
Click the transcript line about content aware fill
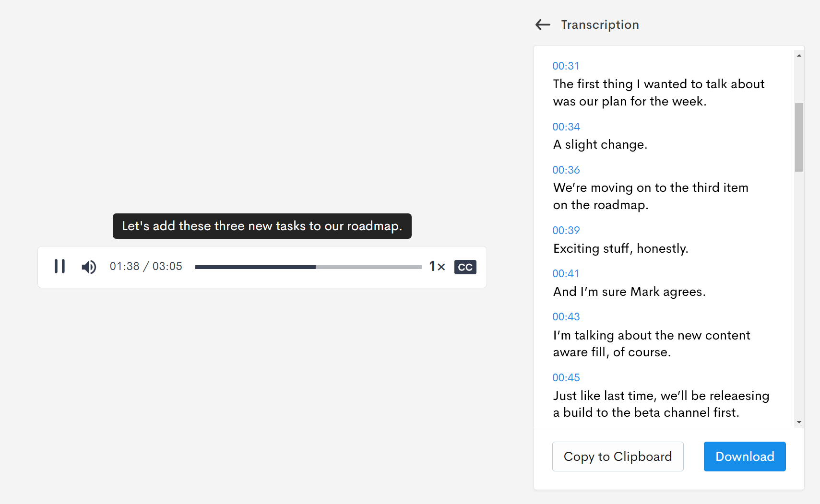(651, 343)
